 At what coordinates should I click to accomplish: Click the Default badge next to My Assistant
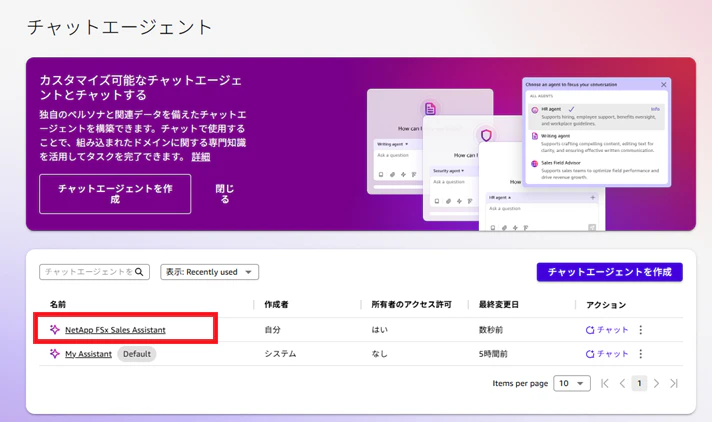coord(137,354)
